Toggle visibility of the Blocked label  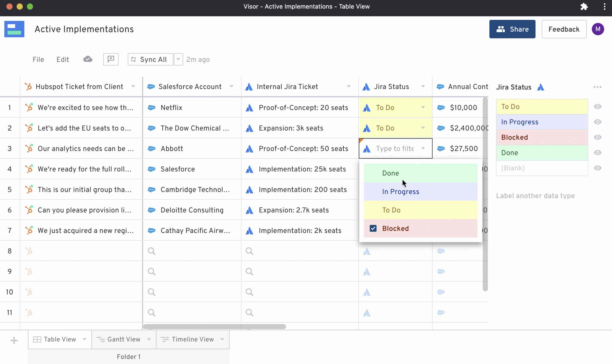[597, 137]
